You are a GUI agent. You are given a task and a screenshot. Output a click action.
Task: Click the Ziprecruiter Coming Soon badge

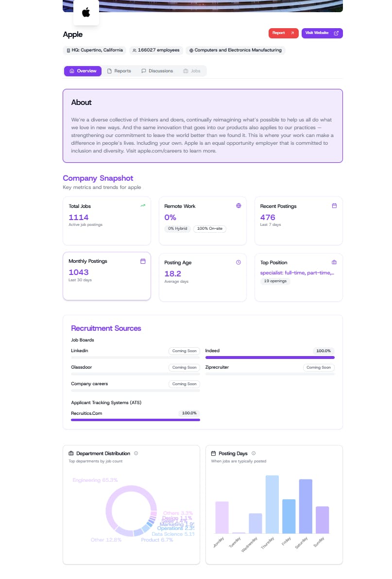pos(319,367)
